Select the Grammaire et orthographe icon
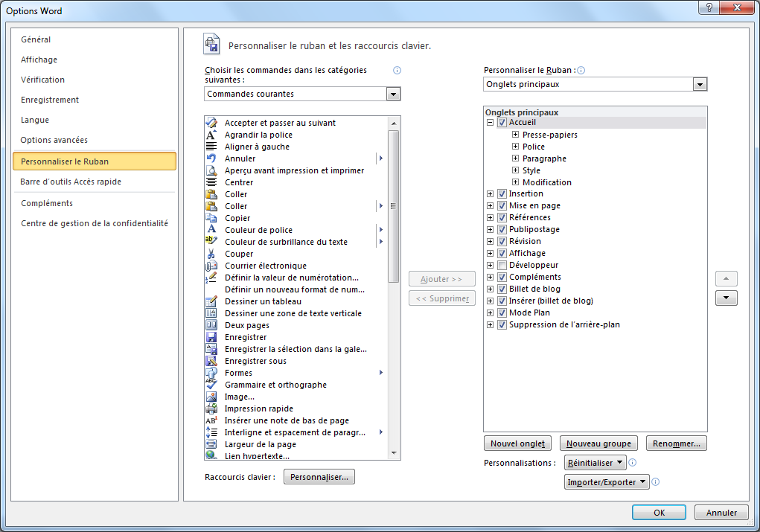This screenshot has height=532, width=760. [211, 385]
